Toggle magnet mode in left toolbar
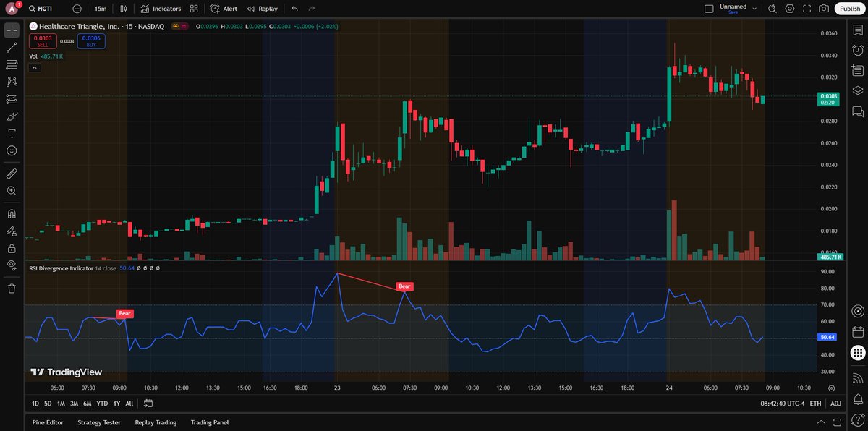This screenshot has width=868, height=431. click(12, 214)
